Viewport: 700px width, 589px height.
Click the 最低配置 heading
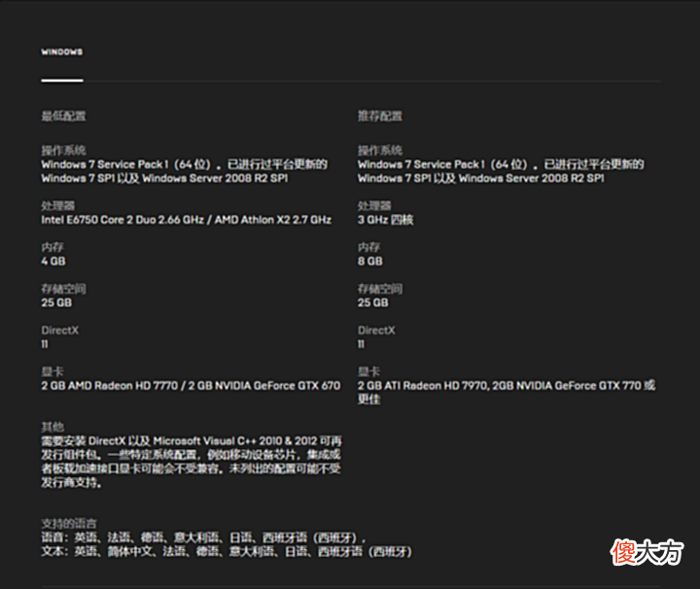63,116
